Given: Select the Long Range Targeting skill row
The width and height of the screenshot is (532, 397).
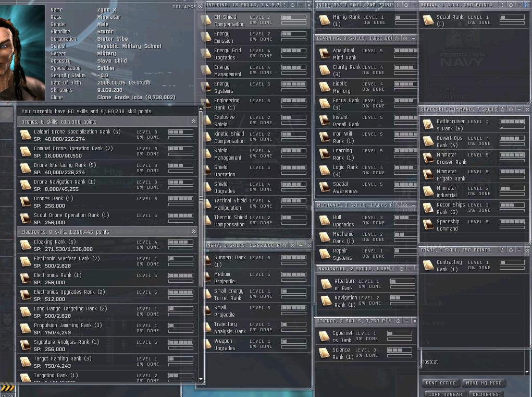Looking at the screenshot, I should [x=107, y=312].
